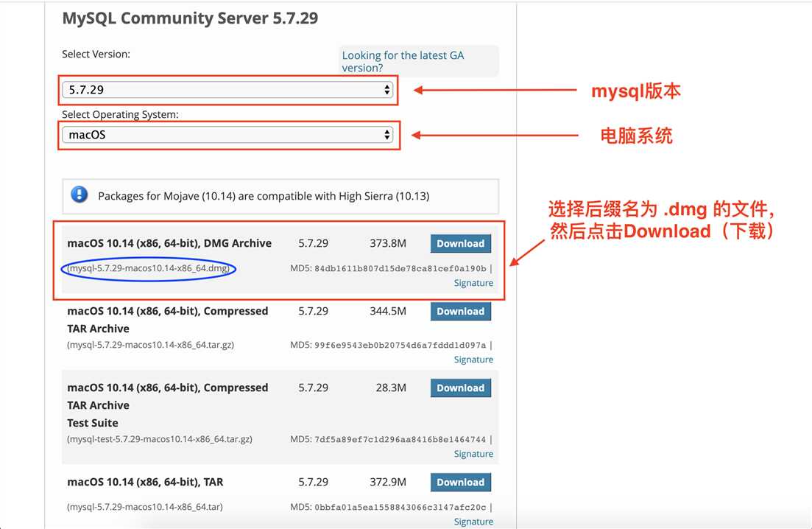Click the MD5 value 99f6e9543eb0b20754d6a7fddd1d097a

click(400, 345)
